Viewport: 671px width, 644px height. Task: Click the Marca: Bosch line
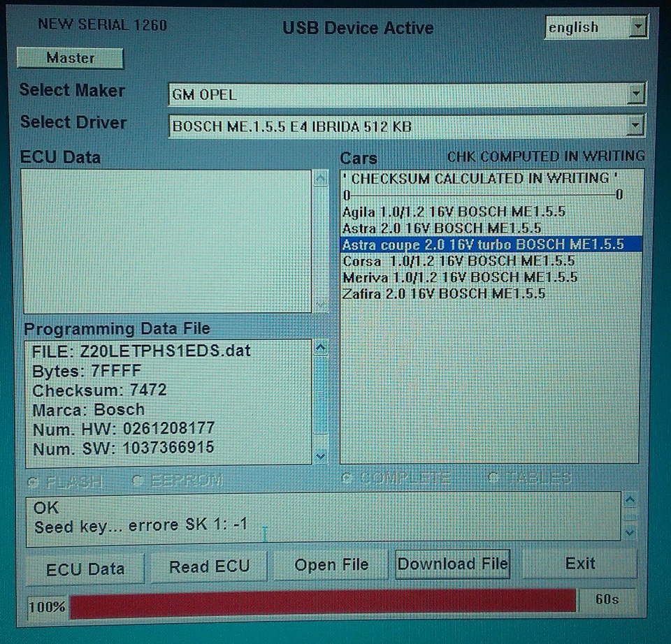[x=89, y=410]
